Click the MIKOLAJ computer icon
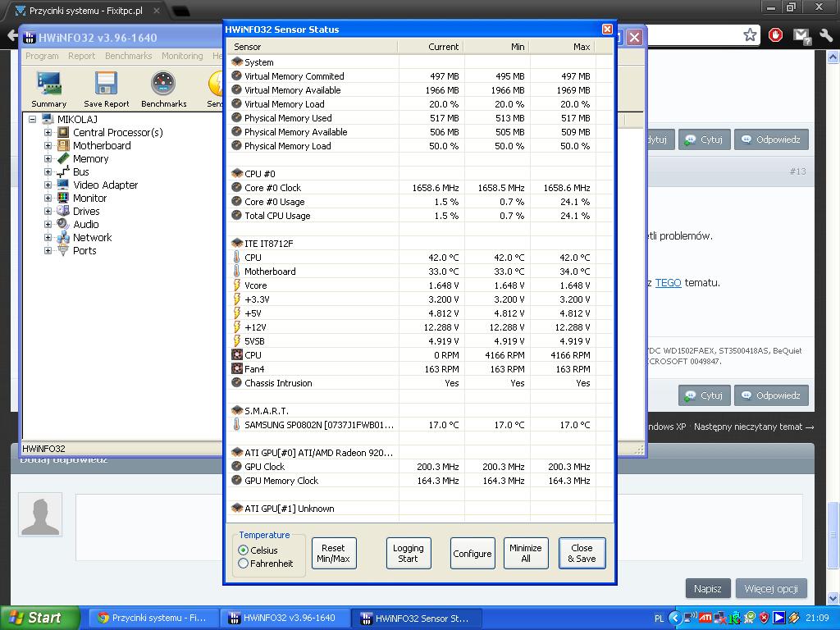840x630 pixels. pyautogui.click(x=48, y=119)
